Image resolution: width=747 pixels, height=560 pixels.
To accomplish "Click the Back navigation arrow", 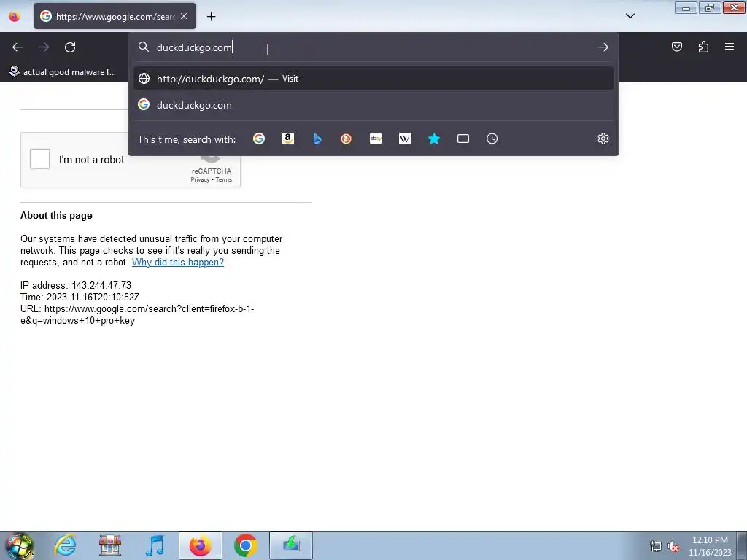I will tap(18, 47).
